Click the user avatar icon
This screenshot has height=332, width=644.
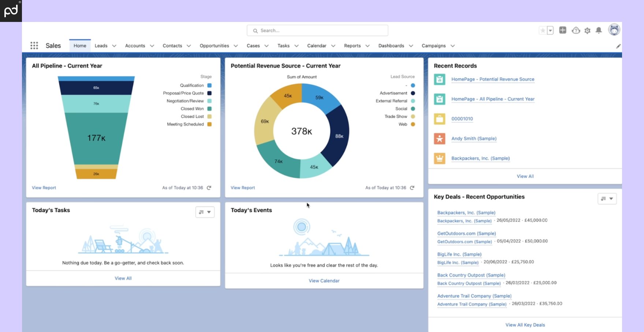pyautogui.click(x=614, y=30)
